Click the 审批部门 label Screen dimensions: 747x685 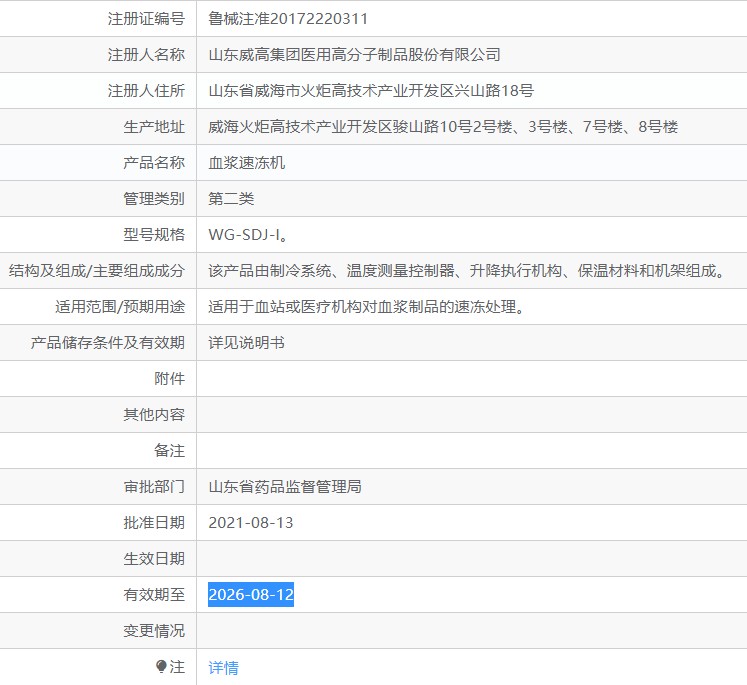point(154,486)
